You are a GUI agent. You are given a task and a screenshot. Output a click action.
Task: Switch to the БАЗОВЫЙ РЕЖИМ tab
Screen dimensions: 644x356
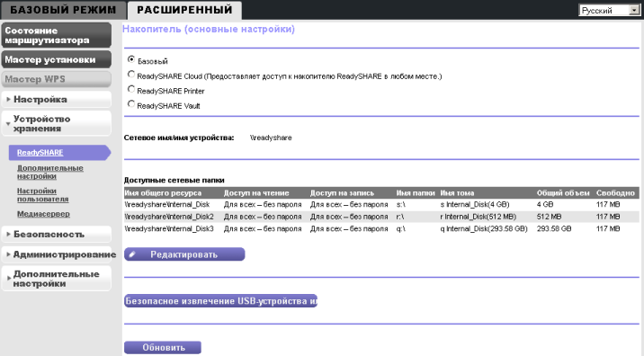[x=63, y=10]
